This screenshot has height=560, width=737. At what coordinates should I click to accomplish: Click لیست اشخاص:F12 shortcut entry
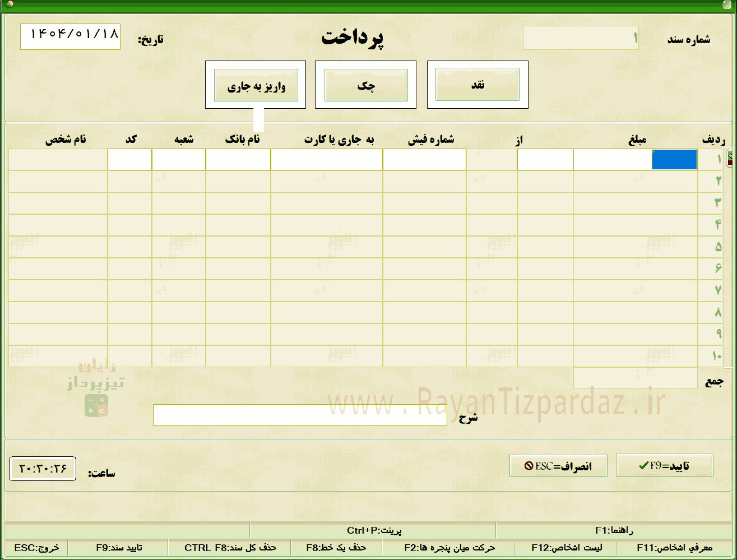pos(566,548)
